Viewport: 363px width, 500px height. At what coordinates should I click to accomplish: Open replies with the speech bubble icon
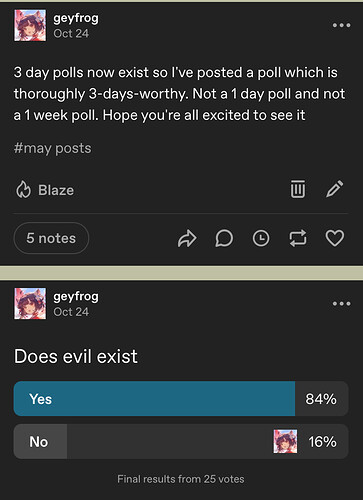point(224,238)
